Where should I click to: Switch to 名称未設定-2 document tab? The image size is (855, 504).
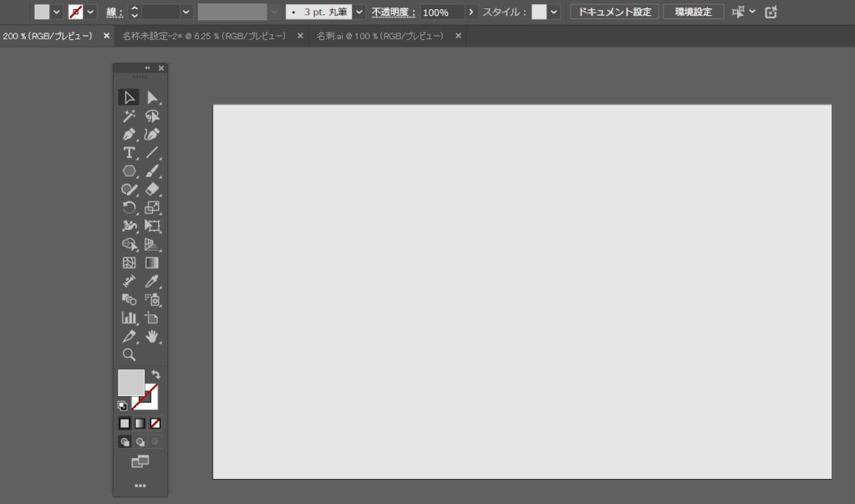point(203,36)
